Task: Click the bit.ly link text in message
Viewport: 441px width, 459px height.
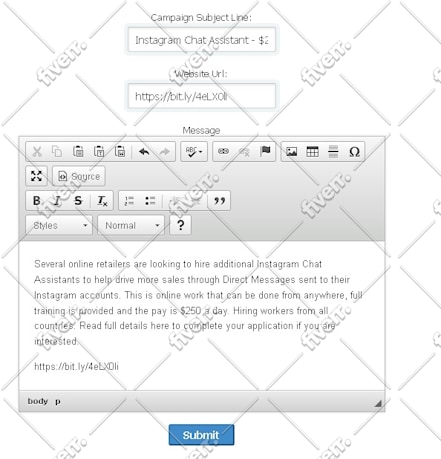Action: pyautogui.click(x=76, y=366)
